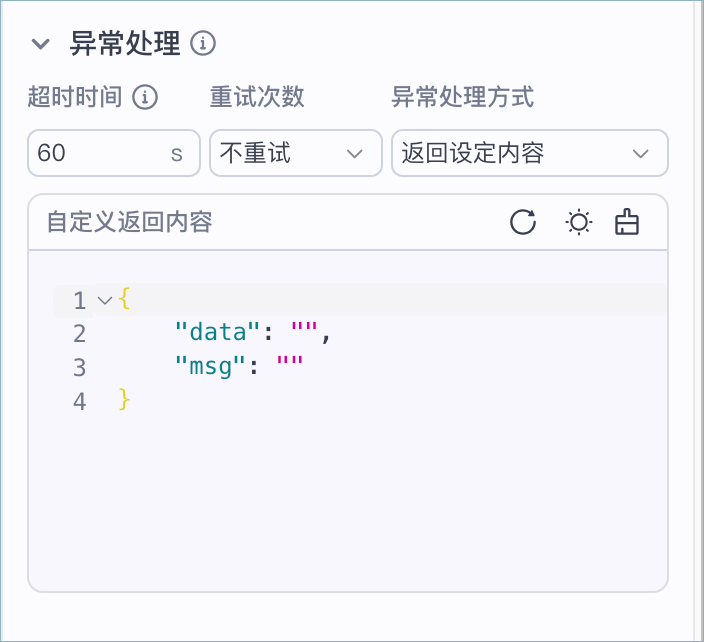Click the 自定义返回内容 label
Image resolution: width=704 pixels, height=642 pixels.
pos(129,222)
